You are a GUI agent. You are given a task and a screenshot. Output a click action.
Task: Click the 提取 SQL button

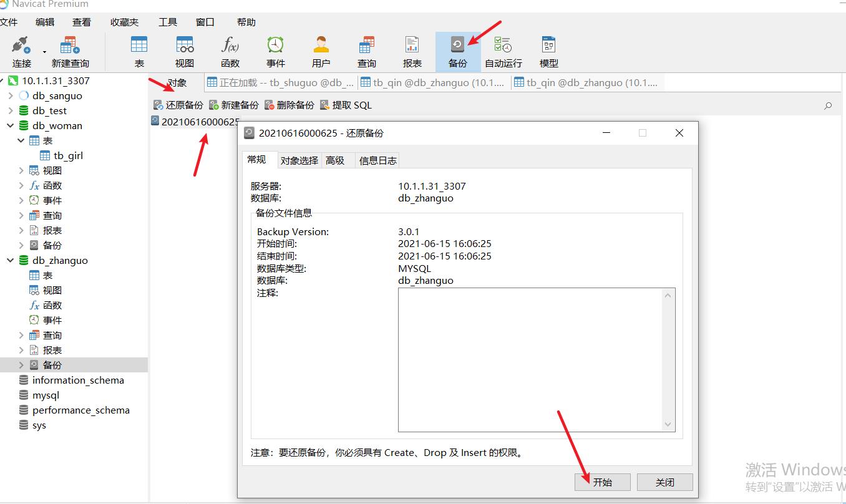(x=346, y=105)
